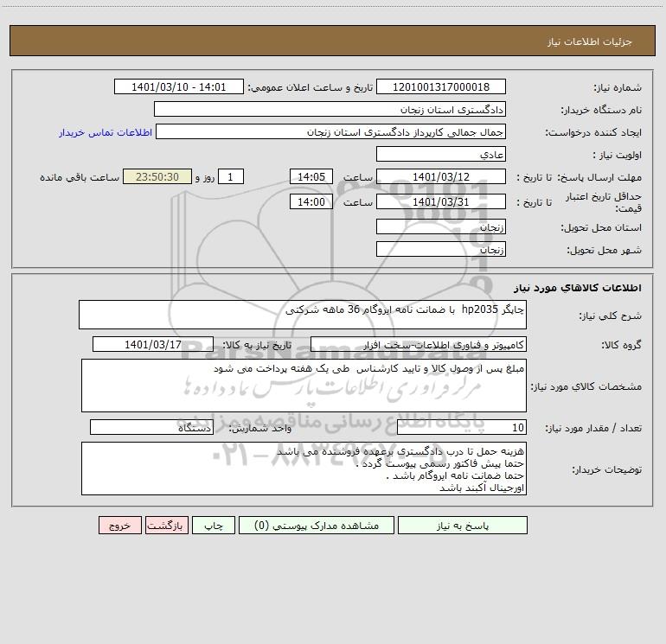This screenshot has width=666, height=644.
Task: Click the section title اطلاعات کالاهای مورد نیاز
Action: (x=577, y=287)
